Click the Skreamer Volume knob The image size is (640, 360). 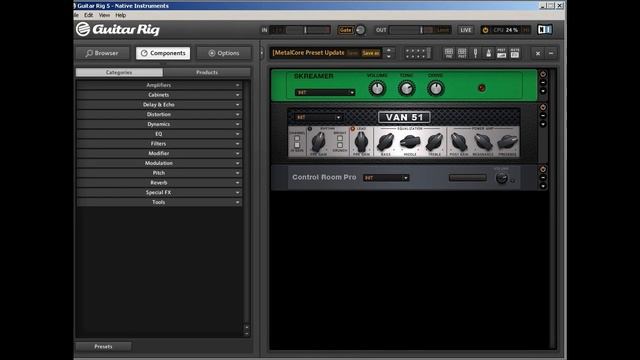[x=377, y=88]
